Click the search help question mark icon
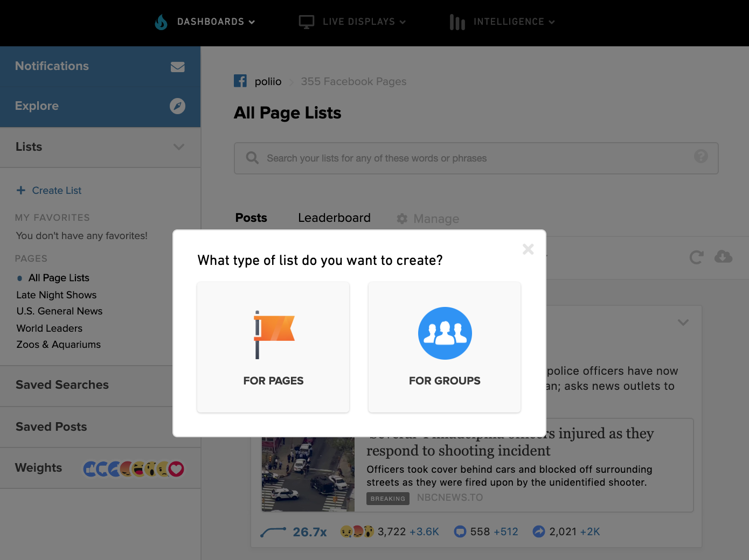The height and width of the screenshot is (560, 749). (x=701, y=157)
